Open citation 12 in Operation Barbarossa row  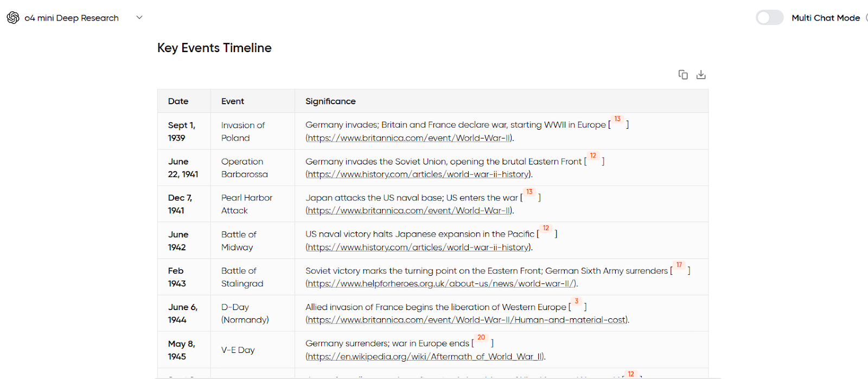coord(593,156)
